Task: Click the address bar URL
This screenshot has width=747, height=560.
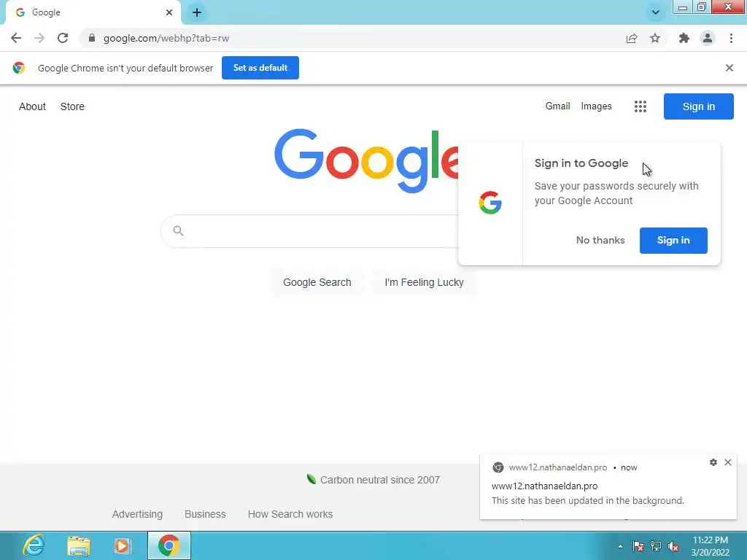Action: point(166,38)
